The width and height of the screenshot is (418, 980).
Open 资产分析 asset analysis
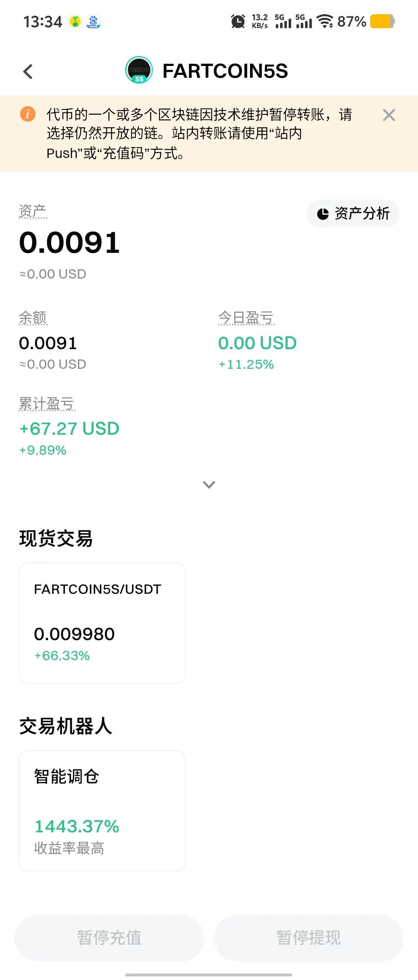point(353,213)
